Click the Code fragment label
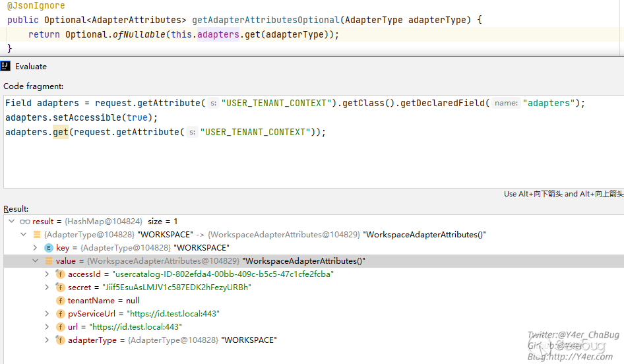The width and height of the screenshot is (624, 364). [34, 86]
